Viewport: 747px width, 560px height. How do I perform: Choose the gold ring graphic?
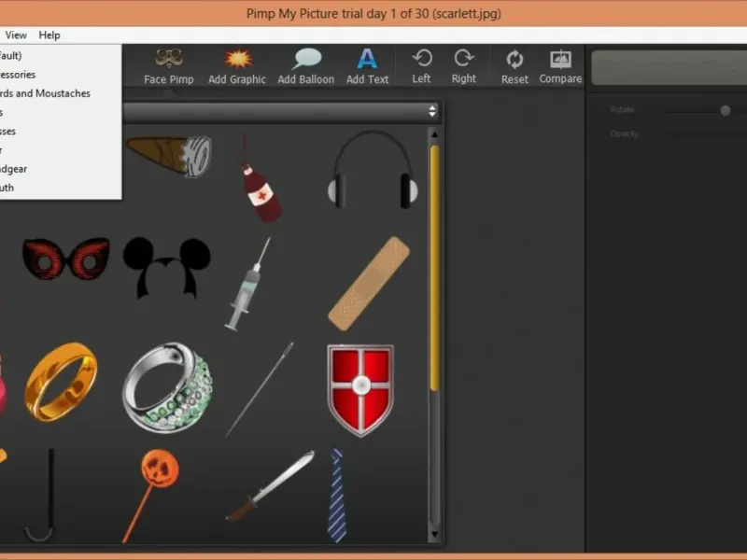coord(61,382)
